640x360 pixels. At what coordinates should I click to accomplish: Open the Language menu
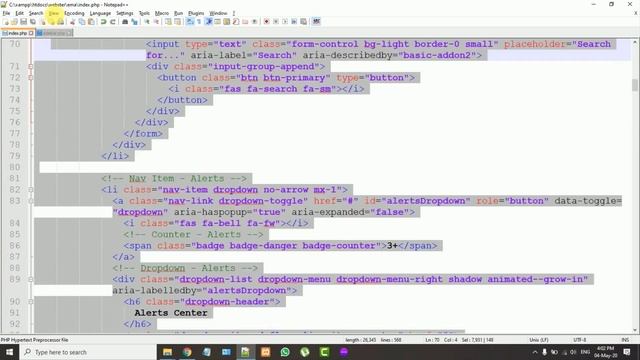point(100,13)
